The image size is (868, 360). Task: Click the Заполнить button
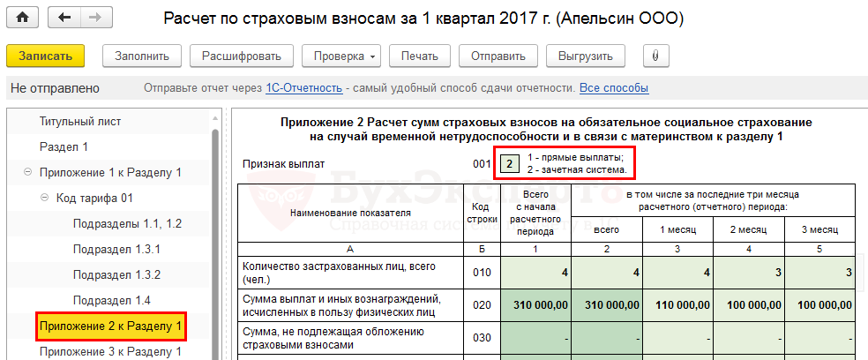pyautogui.click(x=140, y=56)
